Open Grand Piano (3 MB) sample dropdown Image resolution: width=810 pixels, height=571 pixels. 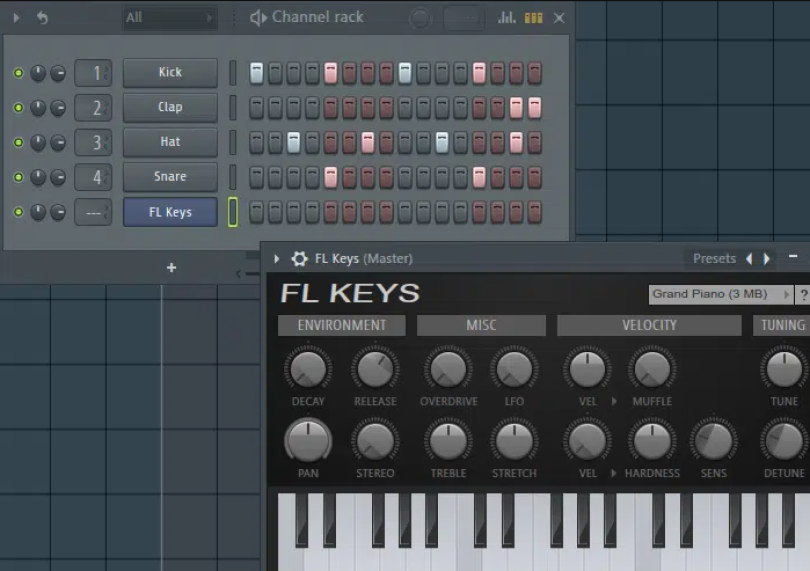[720, 294]
